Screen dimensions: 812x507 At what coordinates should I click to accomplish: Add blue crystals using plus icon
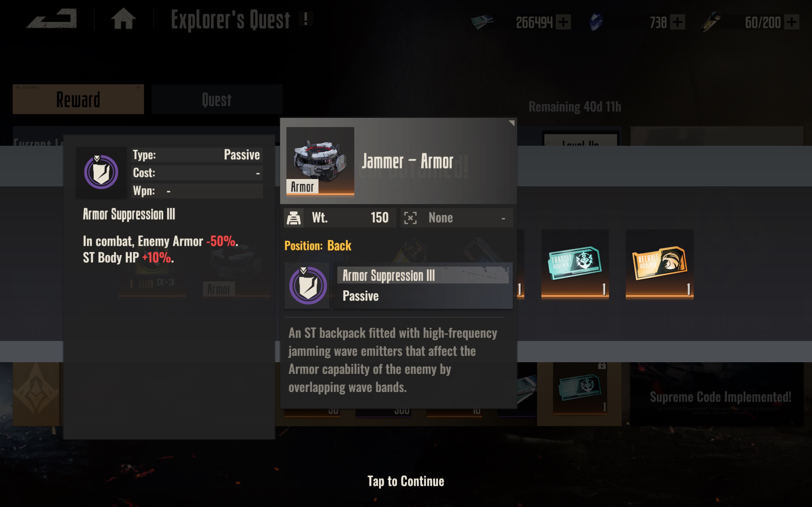coord(677,22)
